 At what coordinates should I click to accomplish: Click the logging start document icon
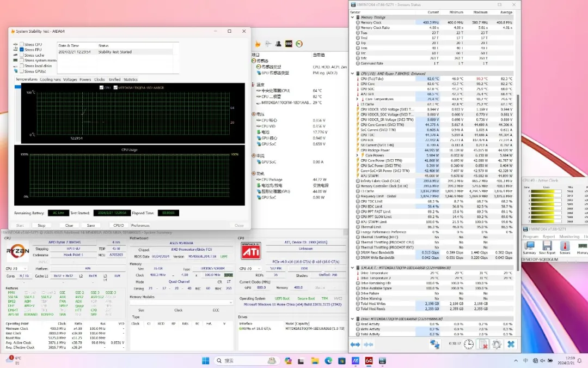[482, 344]
